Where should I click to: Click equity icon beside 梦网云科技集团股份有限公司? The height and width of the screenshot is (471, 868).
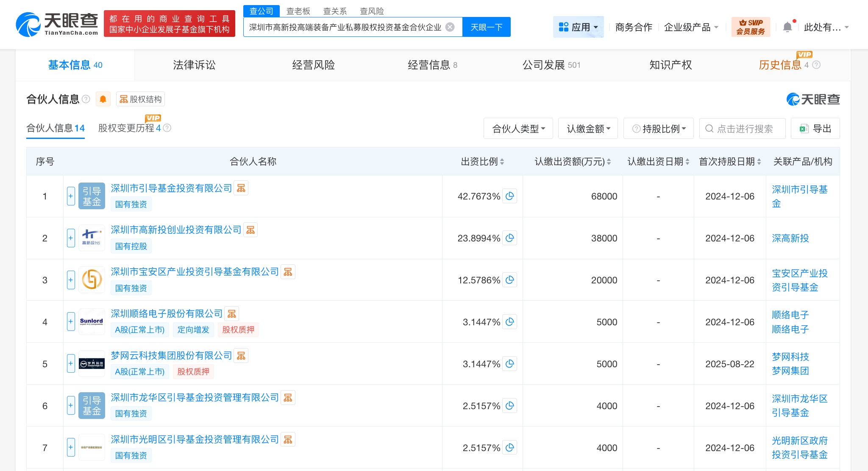(241, 356)
